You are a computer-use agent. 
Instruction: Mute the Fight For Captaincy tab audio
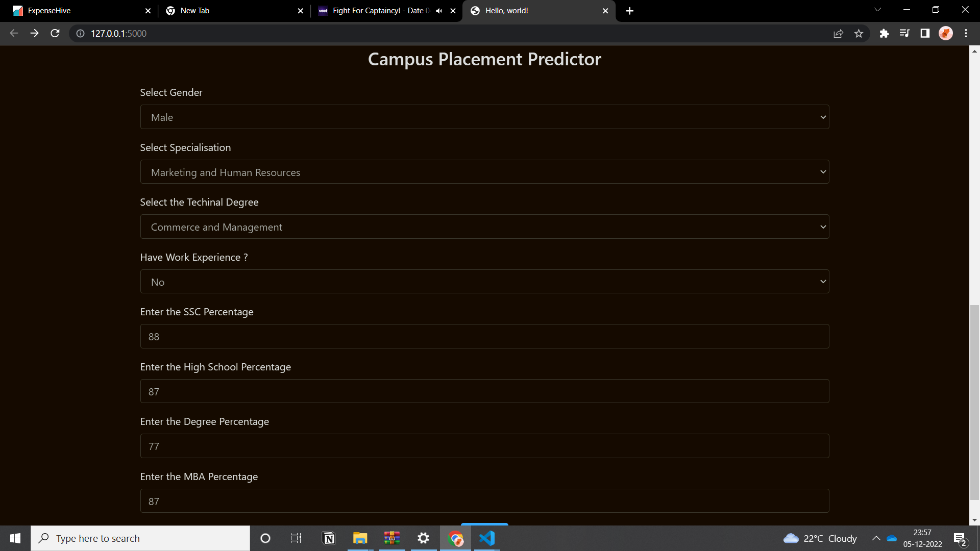tap(439, 10)
